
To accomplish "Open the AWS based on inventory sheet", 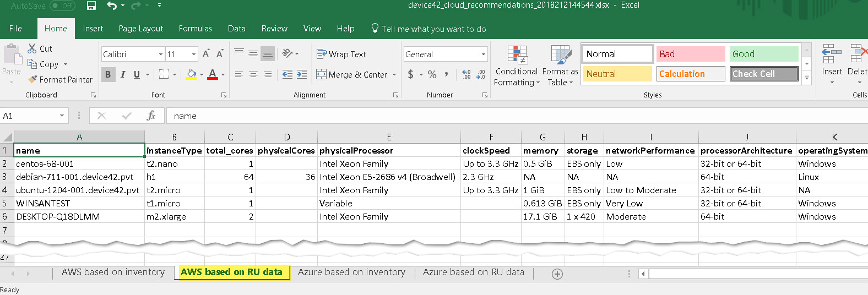I will tap(113, 272).
